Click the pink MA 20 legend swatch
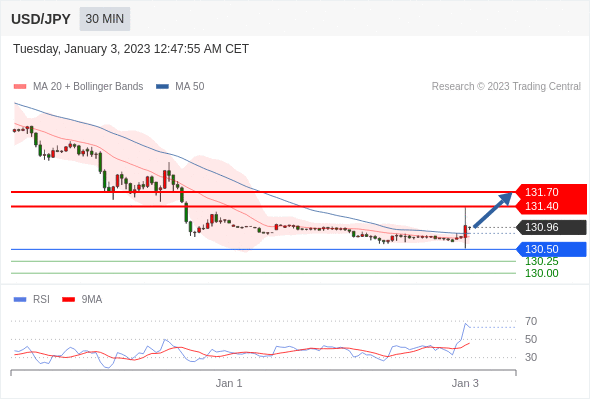This screenshot has height=400, width=590. point(20,87)
